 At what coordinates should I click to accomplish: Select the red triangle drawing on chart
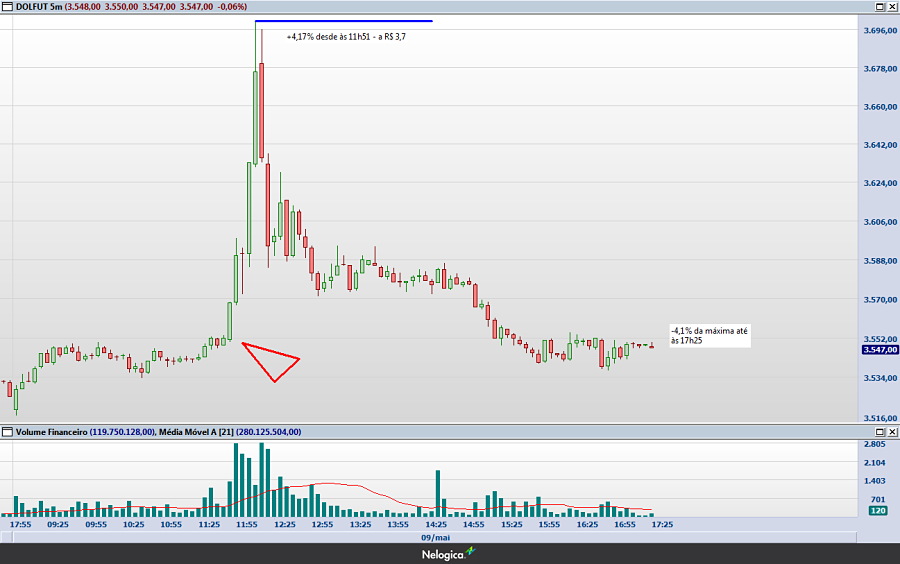tap(270, 358)
